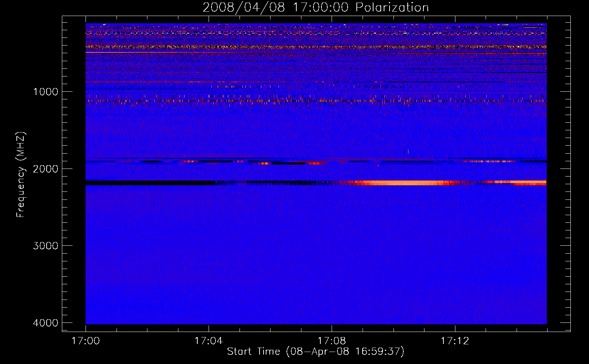The width and height of the screenshot is (589, 364).
Task: Click the 'Start Time (08-Apr-08 16:59:37)' caption
Action: coord(316,351)
